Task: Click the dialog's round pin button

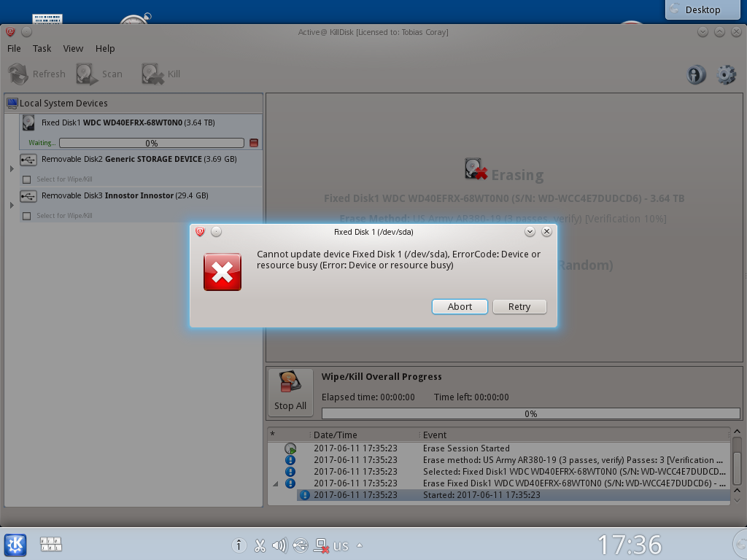Action: click(x=216, y=231)
